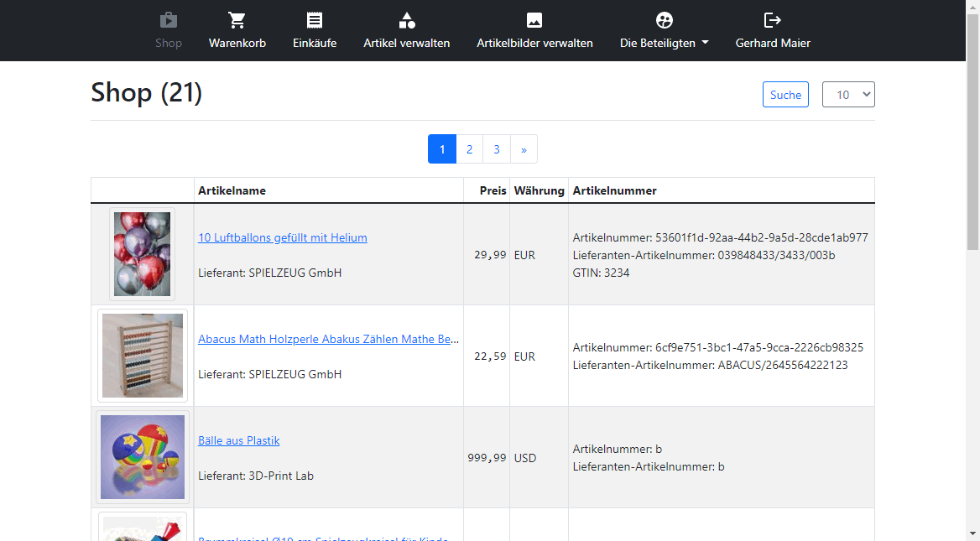The image size is (980, 541).
Task: Open the Abacus Math Holzperle article link
Action: 328,339
